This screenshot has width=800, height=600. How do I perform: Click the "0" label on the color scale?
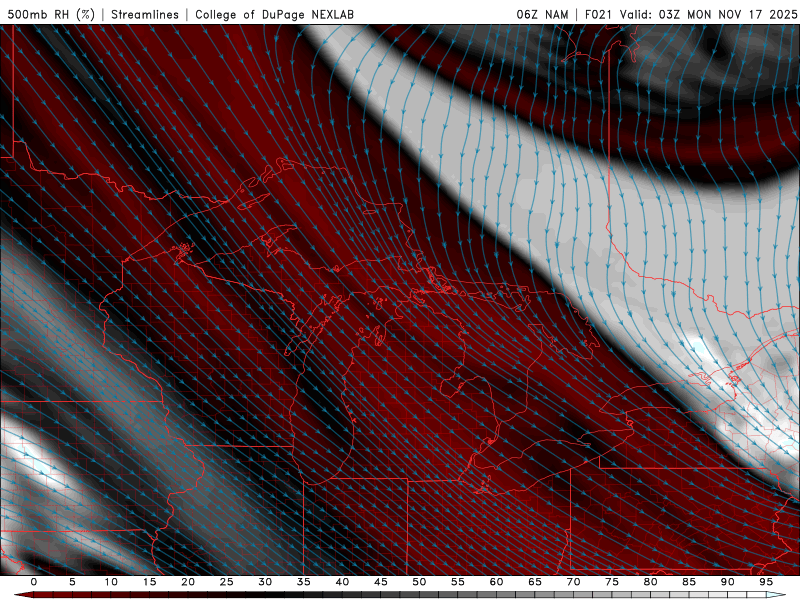tap(34, 582)
